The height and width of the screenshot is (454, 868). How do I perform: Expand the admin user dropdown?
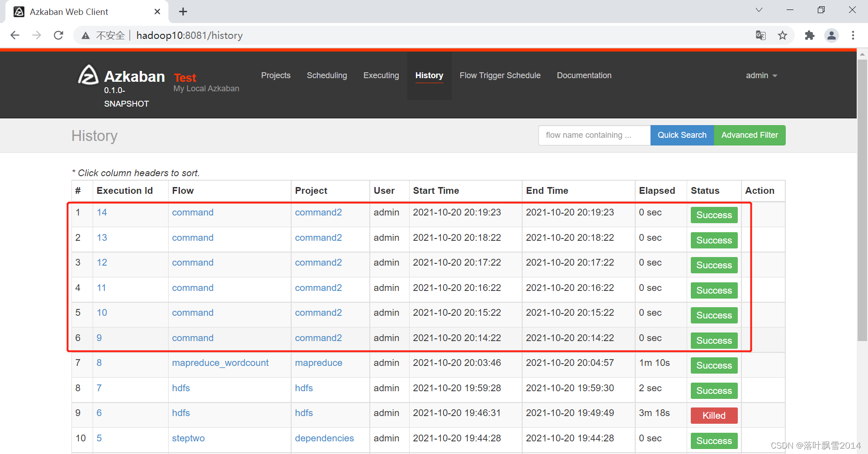pyautogui.click(x=761, y=75)
